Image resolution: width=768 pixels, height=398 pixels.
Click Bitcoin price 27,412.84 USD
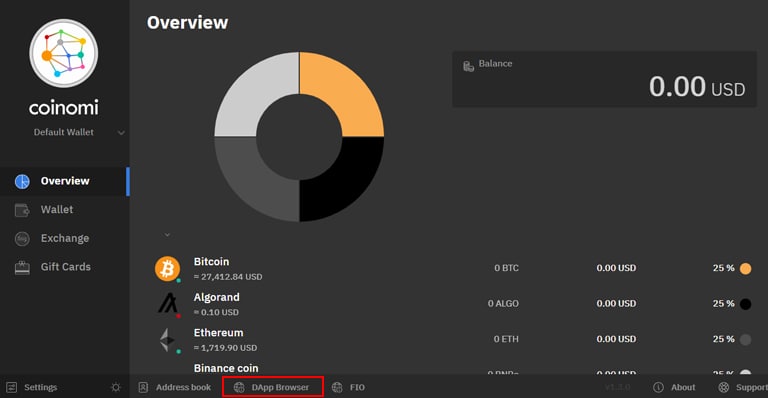click(228, 277)
